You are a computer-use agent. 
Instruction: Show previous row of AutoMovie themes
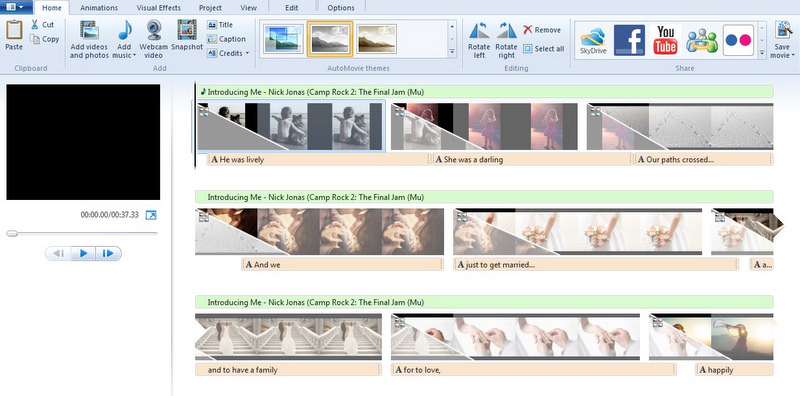point(452,26)
